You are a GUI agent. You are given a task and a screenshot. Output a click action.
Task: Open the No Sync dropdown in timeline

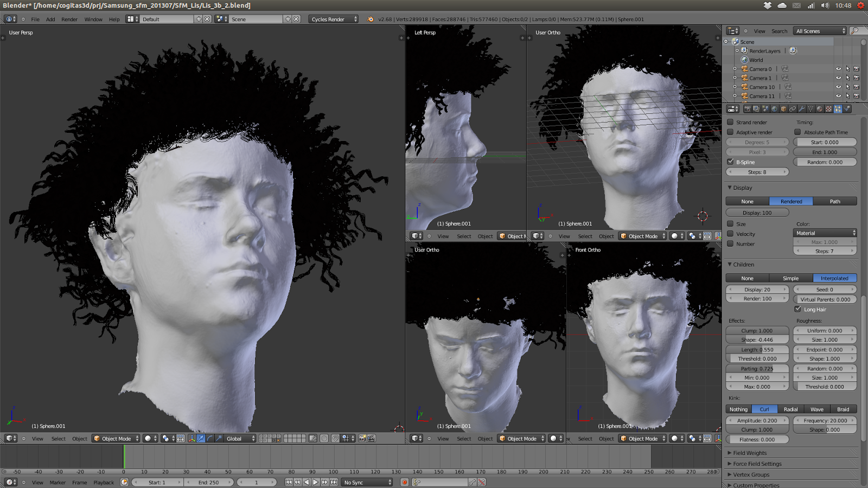(367, 482)
